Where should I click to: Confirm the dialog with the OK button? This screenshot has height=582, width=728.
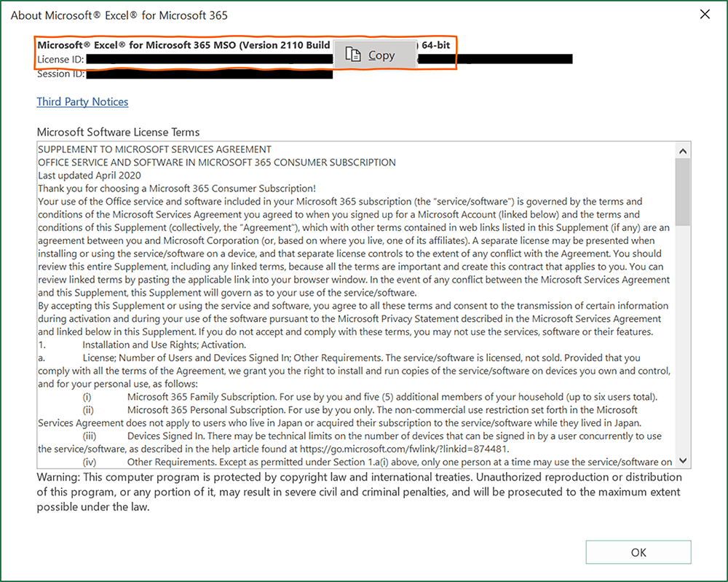coord(638,552)
